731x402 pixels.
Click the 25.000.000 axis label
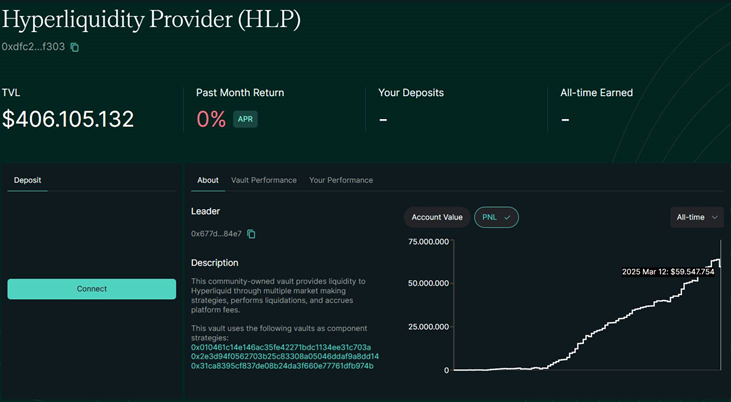pyautogui.click(x=428, y=327)
